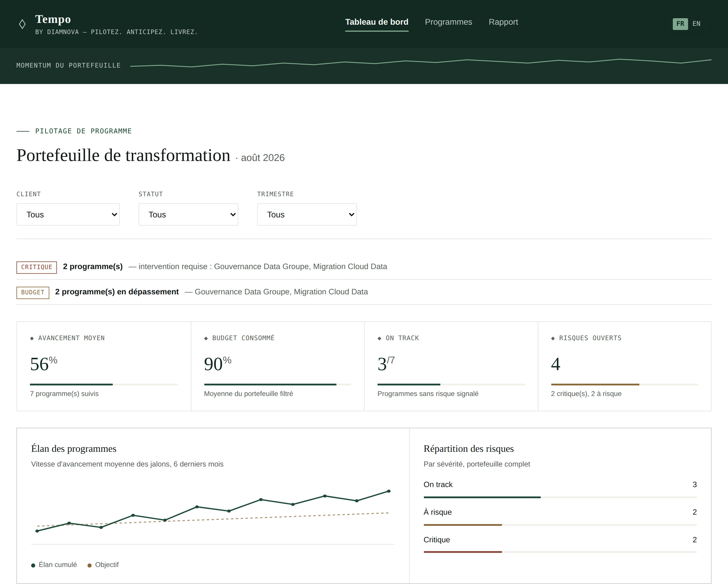Screen dimensions: 728x584
Task: Click the diamond bullet beside On track
Action: pyautogui.click(x=380, y=338)
